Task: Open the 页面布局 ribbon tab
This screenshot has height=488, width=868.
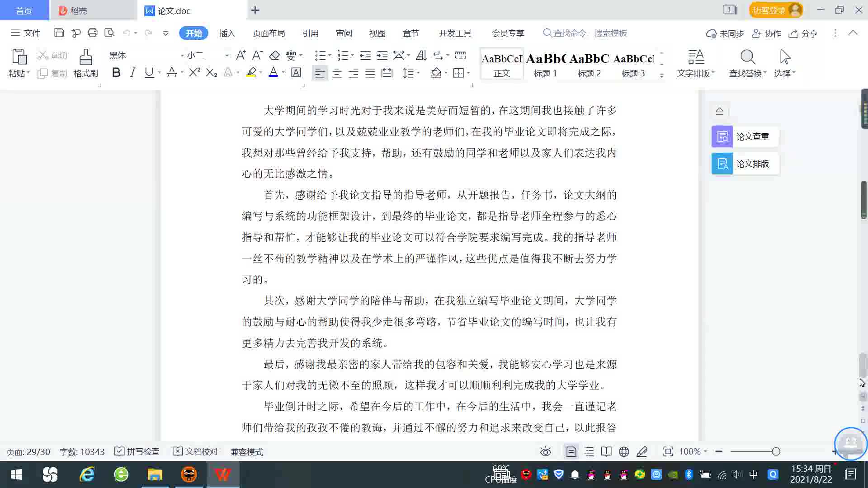Action: point(269,33)
